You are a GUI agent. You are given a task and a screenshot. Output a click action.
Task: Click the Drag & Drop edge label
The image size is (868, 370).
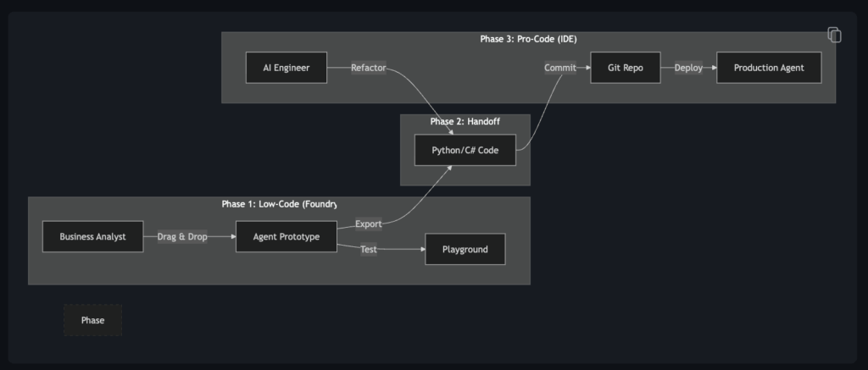(182, 237)
